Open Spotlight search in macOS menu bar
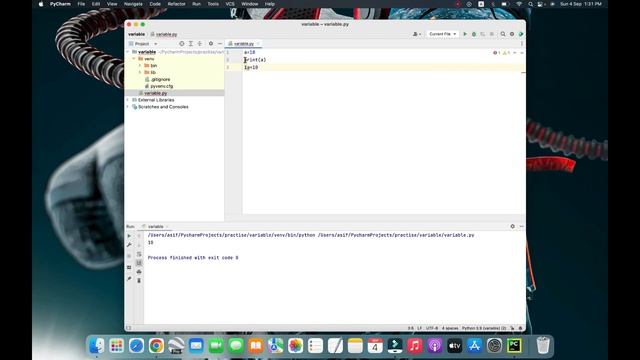Image resolution: width=640 pixels, height=360 pixels. 530,4
